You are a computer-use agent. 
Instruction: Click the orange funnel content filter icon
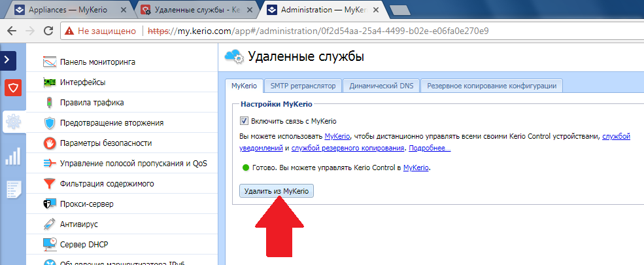pos(50,184)
